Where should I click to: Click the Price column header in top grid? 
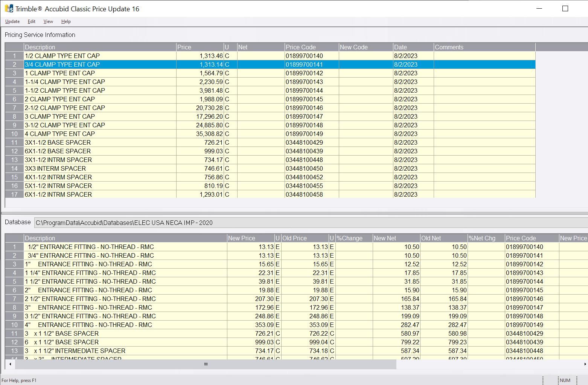click(x=200, y=47)
